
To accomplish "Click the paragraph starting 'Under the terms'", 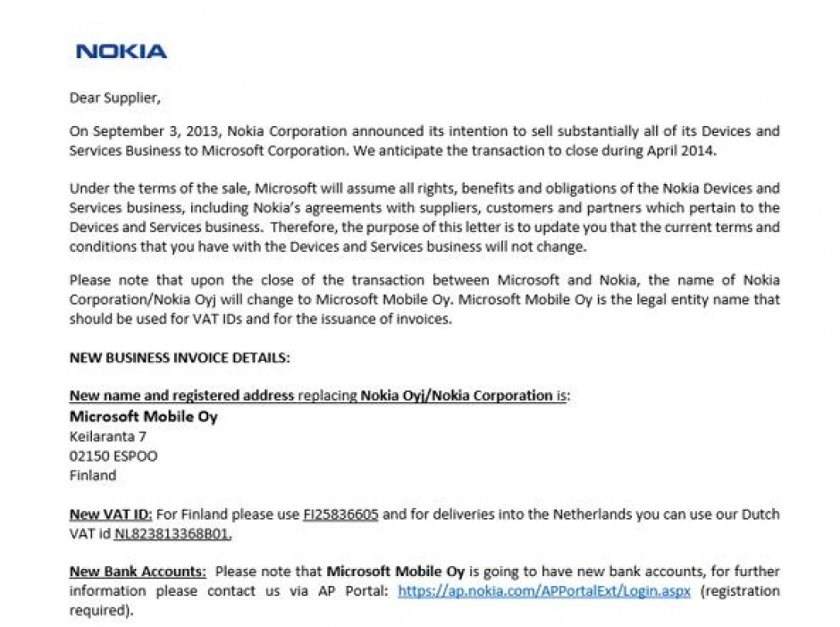I will click(424, 217).
